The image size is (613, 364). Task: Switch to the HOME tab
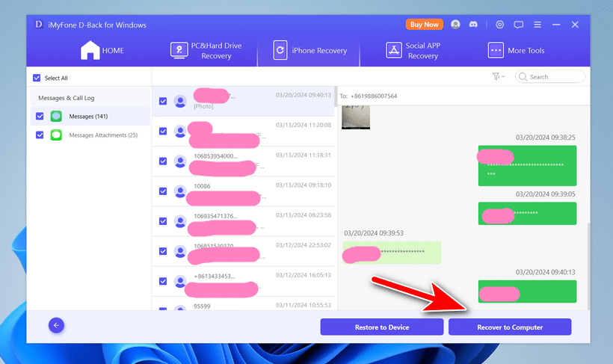102,51
